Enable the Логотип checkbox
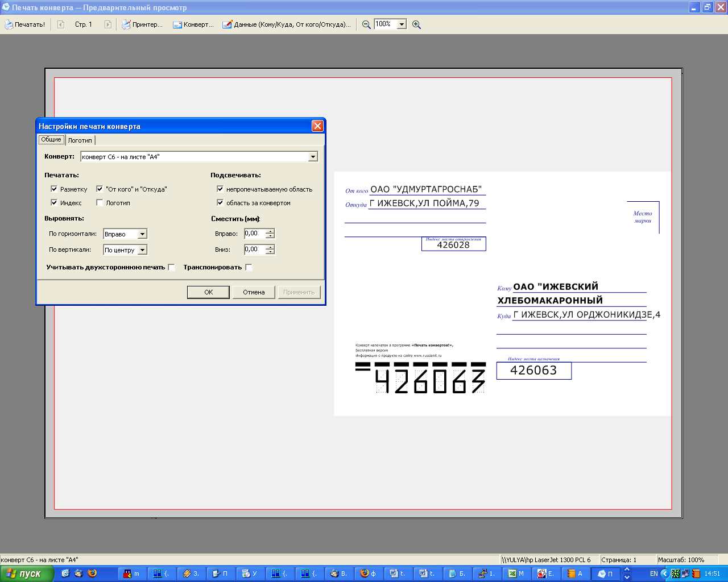The image size is (728, 582). tap(100, 202)
